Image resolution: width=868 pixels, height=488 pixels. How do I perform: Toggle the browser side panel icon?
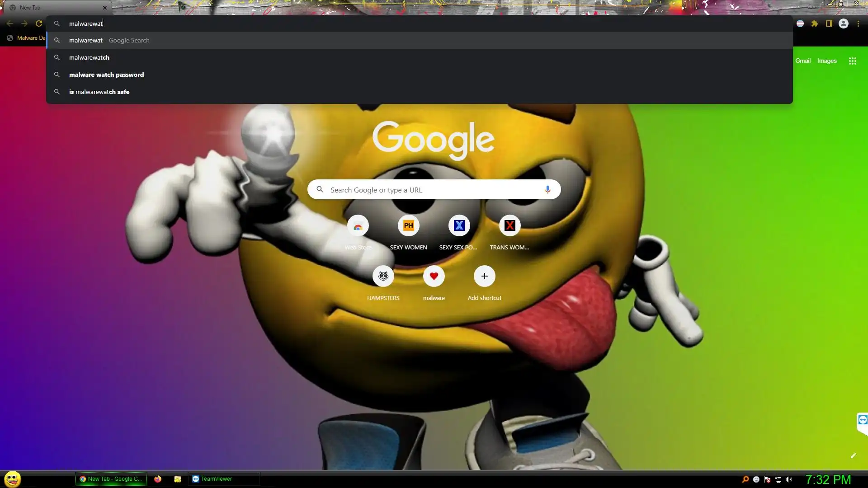pyautogui.click(x=829, y=23)
